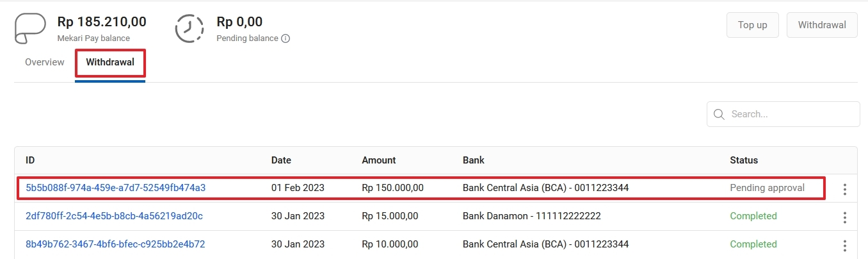Click the Status column header
The width and height of the screenshot is (868, 259).
744,160
